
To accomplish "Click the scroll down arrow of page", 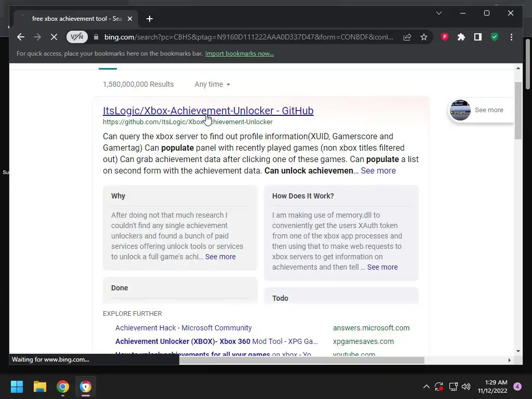I will coord(518,351).
